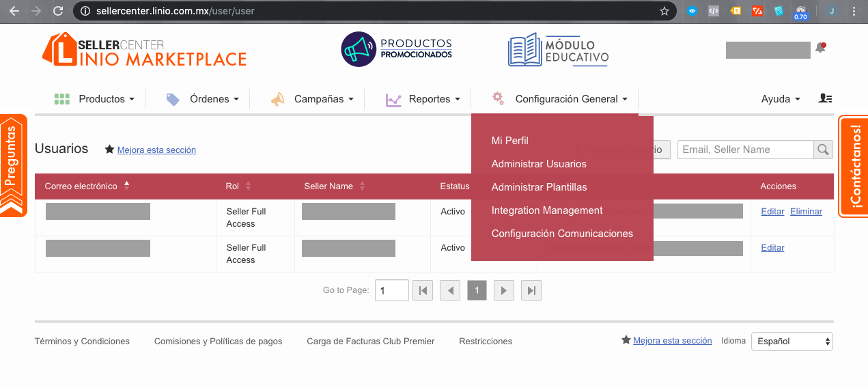
Task: Click Editar in the first user row
Action: (772, 212)
